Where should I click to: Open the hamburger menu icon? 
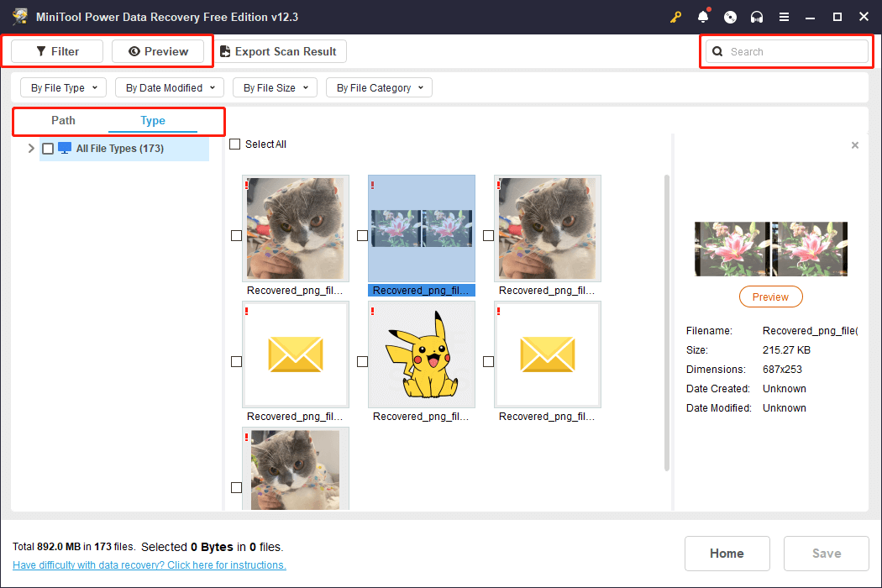click(x=784, y=17)
